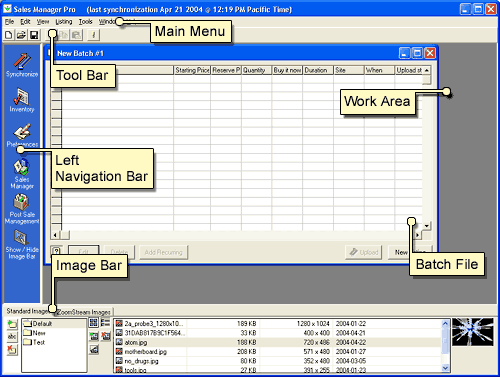Click the 2004-03-05 date cell
The width and height of the screenshot is (500, 377).
pos(351,361)
